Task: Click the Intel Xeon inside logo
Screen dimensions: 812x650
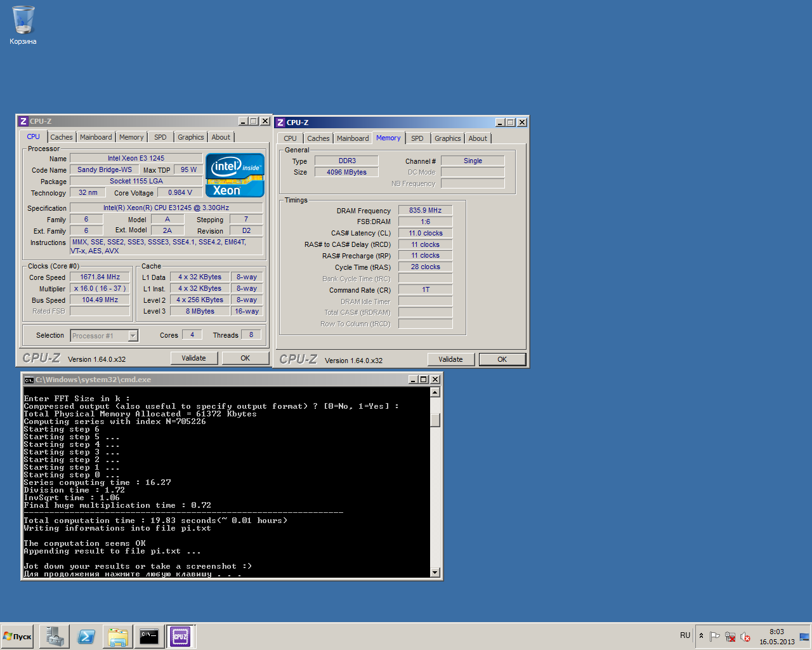Action: point(235,175)
